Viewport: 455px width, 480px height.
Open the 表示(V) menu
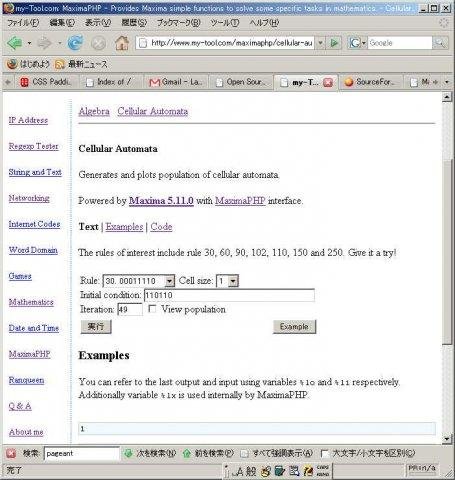pyautogui.click(x=98, y=23)
